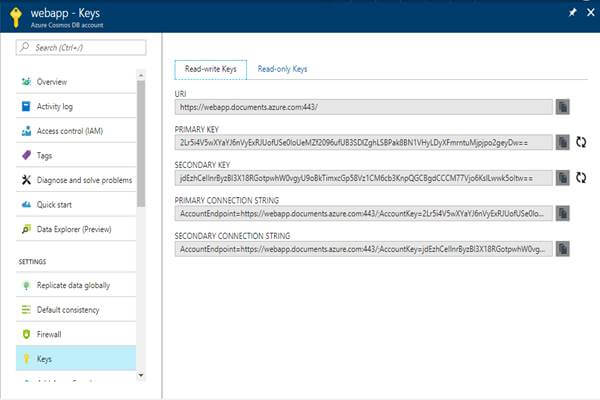Click the Diagnose and solve problems icon
Screen dimensions: 600x400
(x=26, y=180)
